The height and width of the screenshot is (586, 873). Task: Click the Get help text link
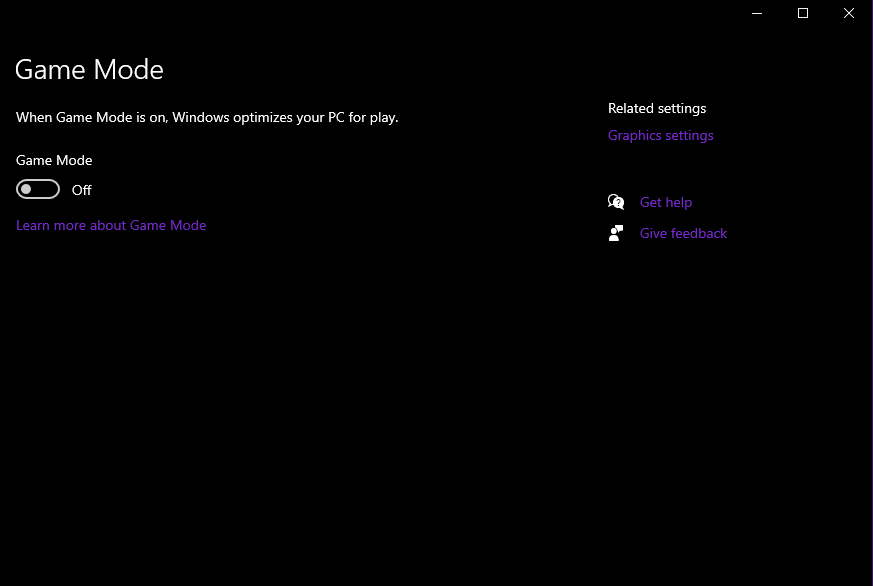click(666, 202)
